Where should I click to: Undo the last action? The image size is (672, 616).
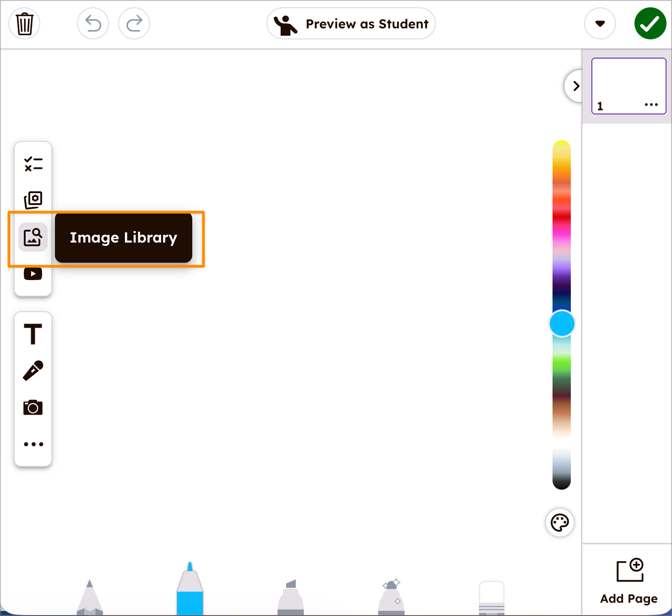coord(93,24)
